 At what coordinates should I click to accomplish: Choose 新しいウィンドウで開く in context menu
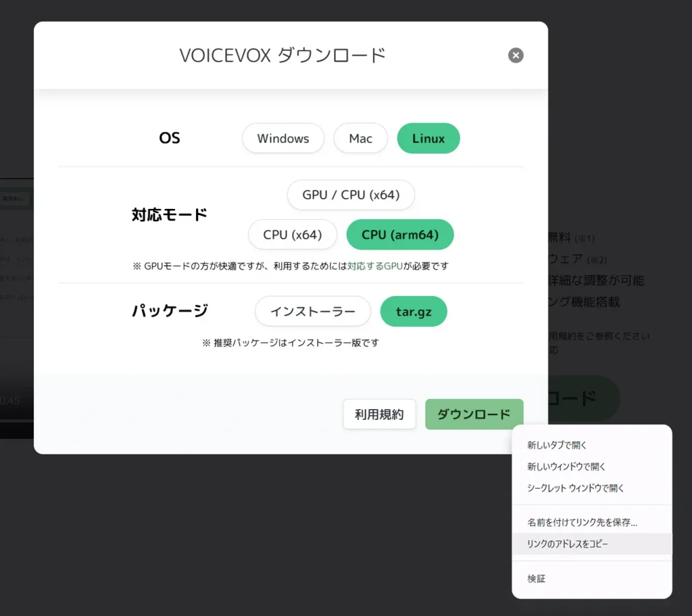[592, 467]
